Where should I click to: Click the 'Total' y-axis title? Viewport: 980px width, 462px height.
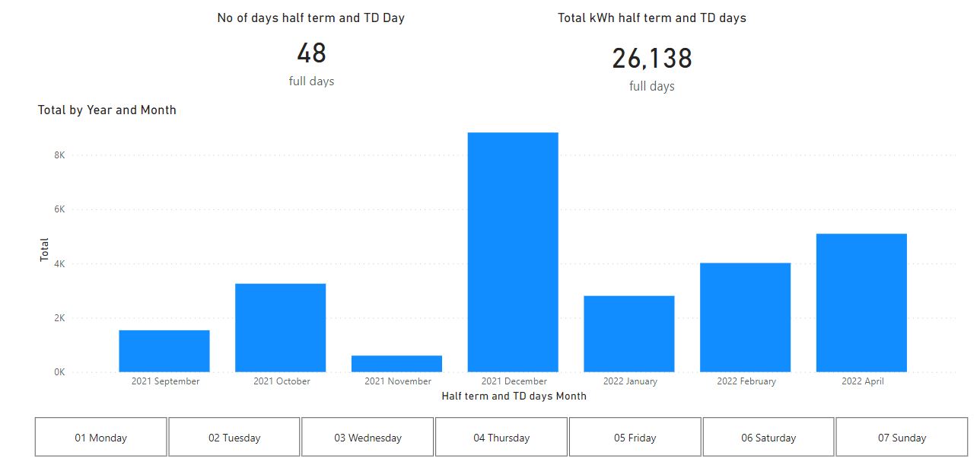click(x=44, y=250)
